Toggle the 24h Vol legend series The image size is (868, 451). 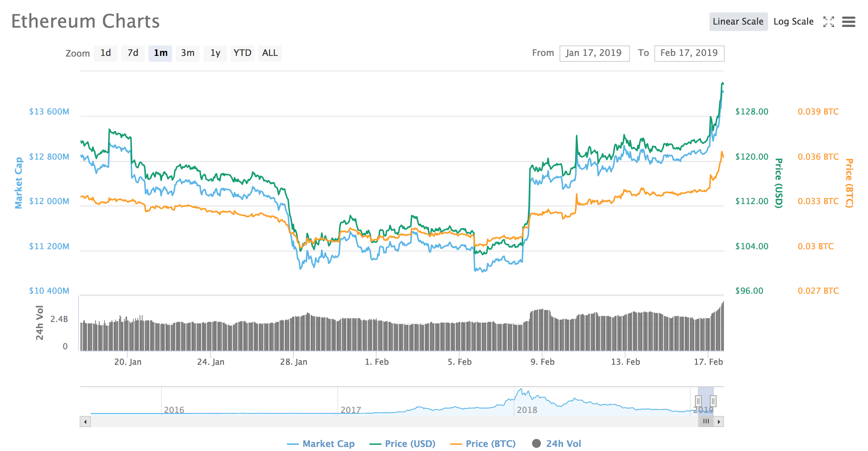tap(557, 444)
